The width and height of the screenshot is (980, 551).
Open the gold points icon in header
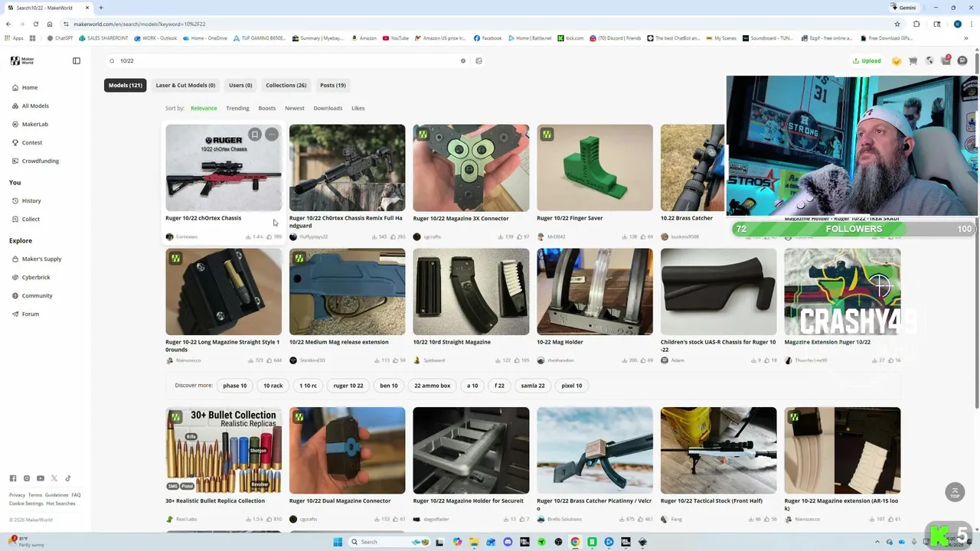tap(897, 60)
